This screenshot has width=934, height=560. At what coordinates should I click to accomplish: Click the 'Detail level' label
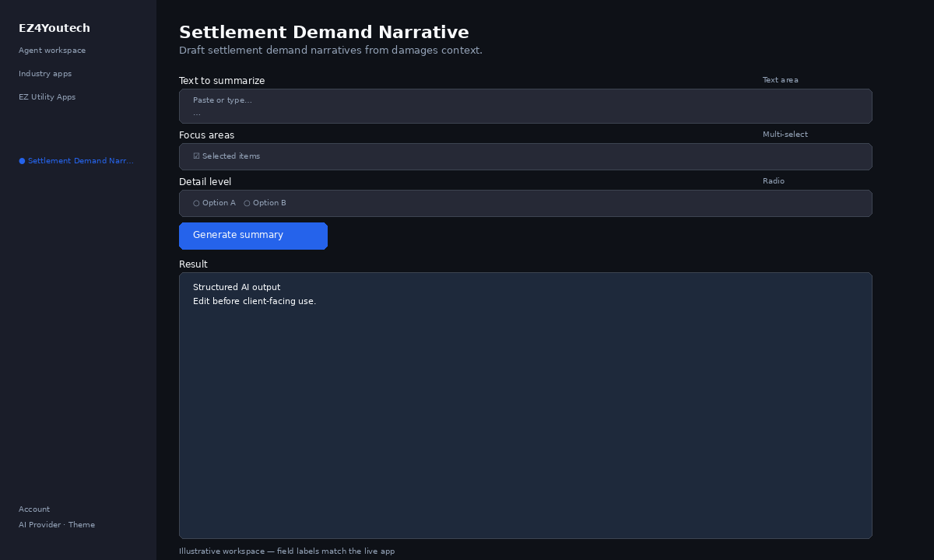click(x=205, y=182)
